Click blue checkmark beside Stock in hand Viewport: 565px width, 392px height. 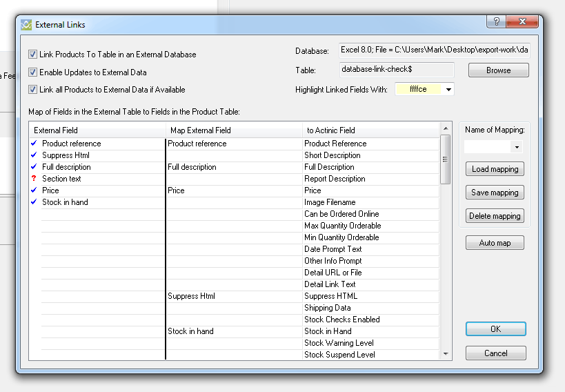[x=34, y=202]
